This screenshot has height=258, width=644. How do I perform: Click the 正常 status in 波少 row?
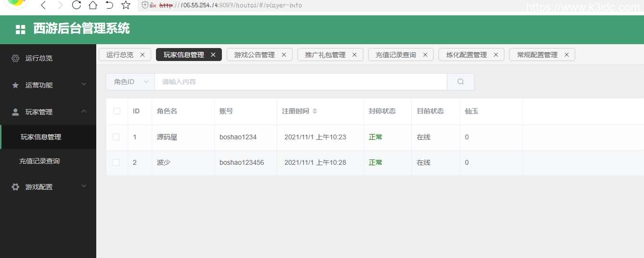pos(375,162)
